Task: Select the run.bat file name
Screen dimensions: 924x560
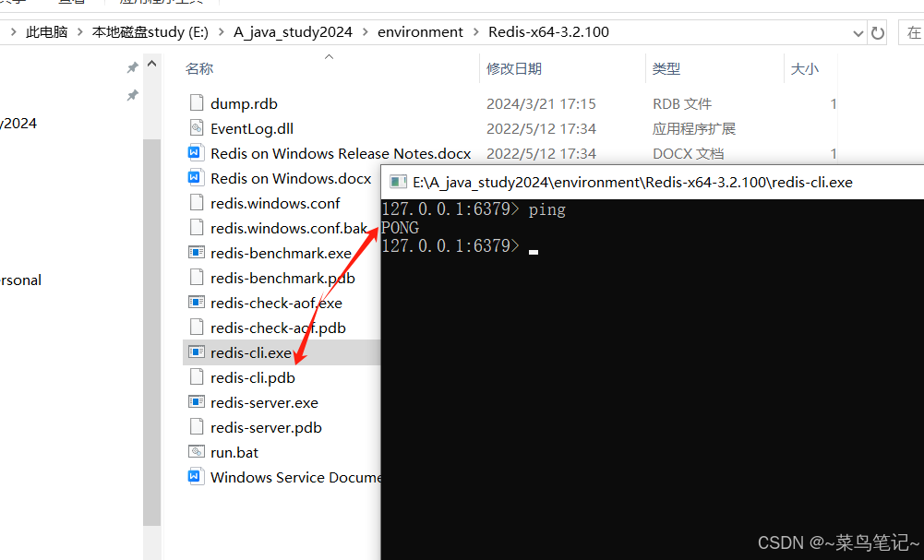Action: (x=234, y=452)
